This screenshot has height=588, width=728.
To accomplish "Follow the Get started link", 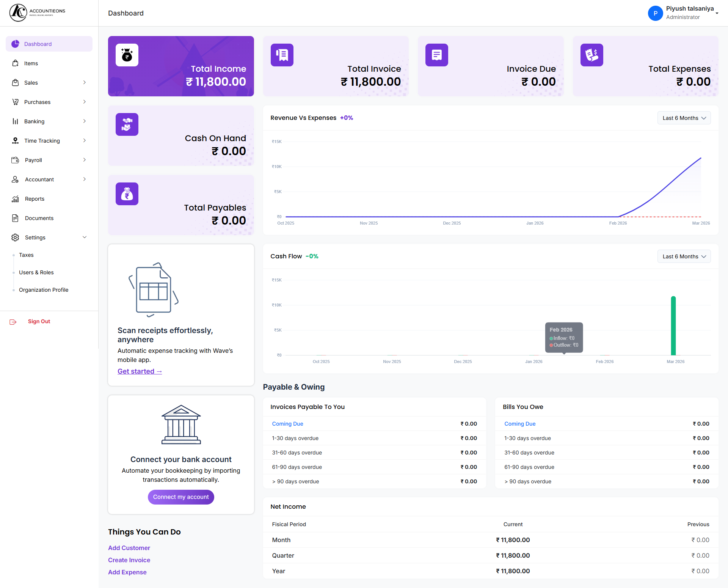I will 140,371.
